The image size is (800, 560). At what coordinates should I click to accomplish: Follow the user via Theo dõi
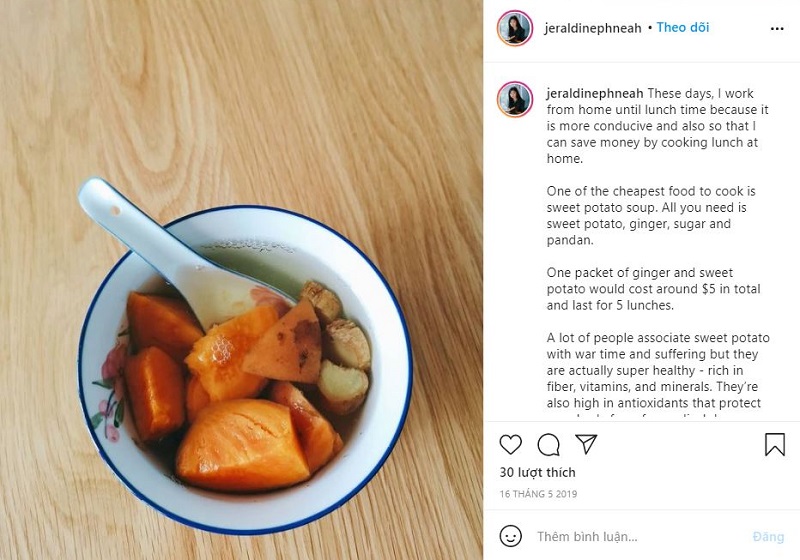pos(683,28)
